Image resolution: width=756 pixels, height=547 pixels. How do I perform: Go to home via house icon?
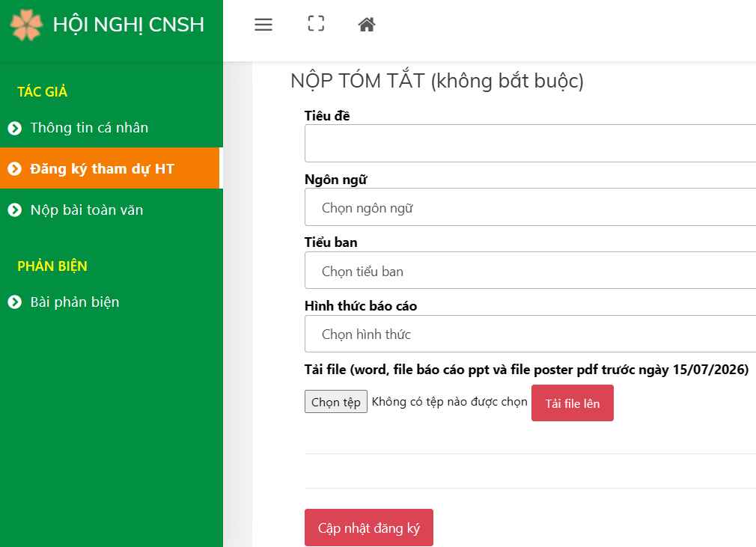pos(366,25)
